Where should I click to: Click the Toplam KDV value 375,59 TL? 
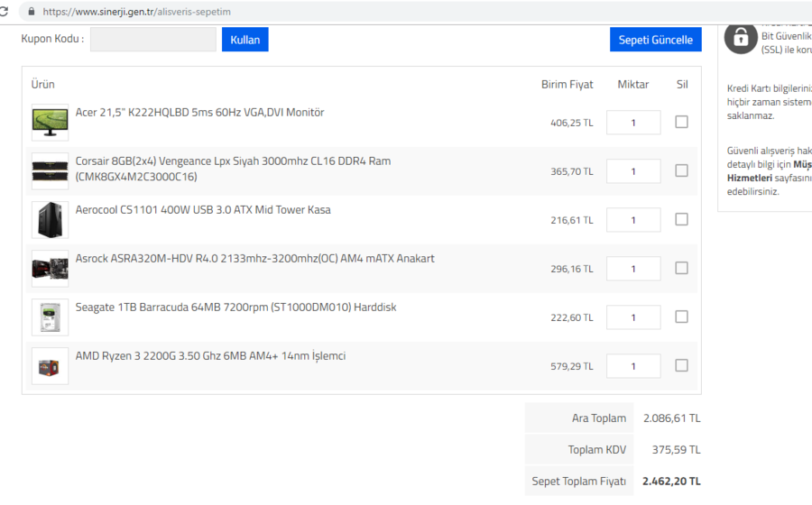[x=677, y=450]
